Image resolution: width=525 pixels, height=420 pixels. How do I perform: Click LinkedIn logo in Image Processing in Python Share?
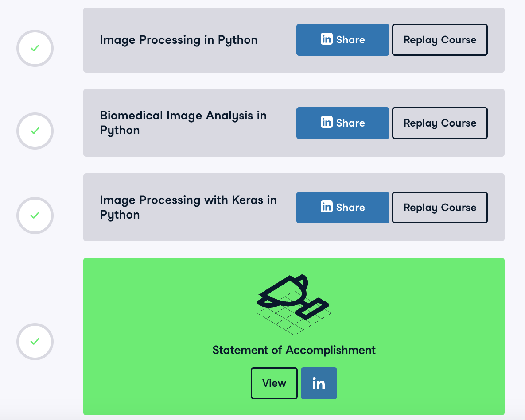[327, 39]
